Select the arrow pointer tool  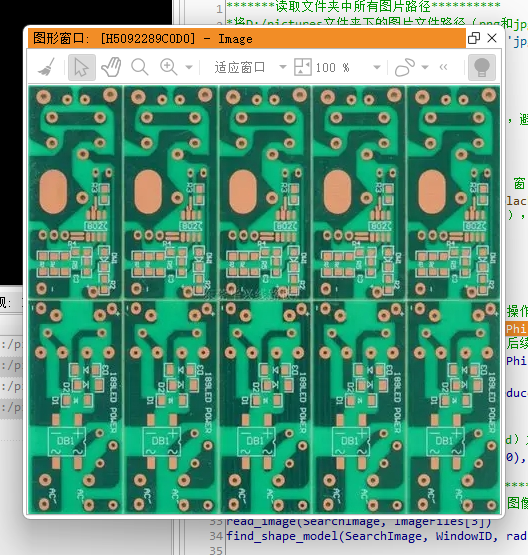pyautogui.click(x=81, y=67)
